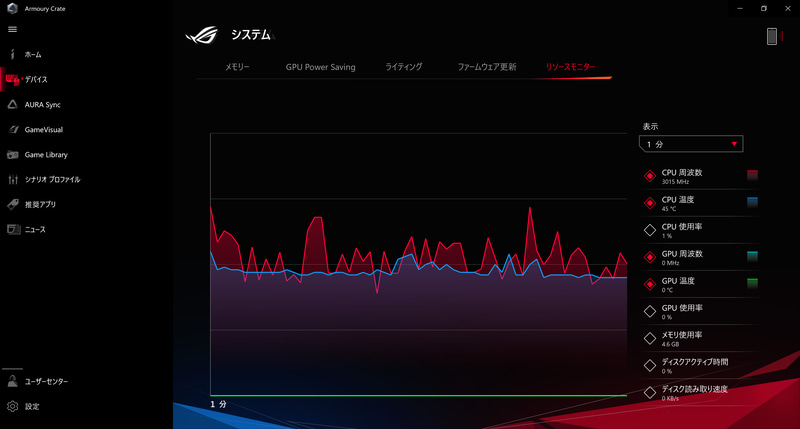Switch to ファームウェア更新 tab
This screenshot has width=800, height=429.
pyautogui.click(x=487, y=67)
